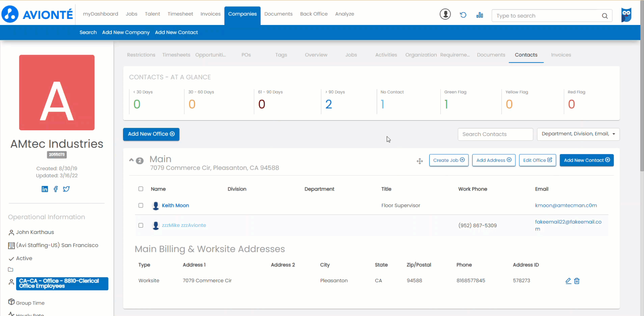Viewport: 644px width, 316px height.
Task: Click the person icon beside John Karthaus
Action: (x=11, y=232)
